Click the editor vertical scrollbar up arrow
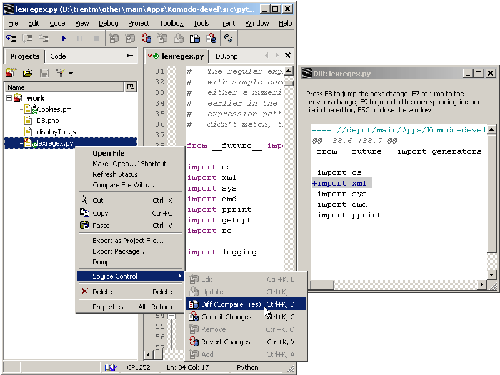Image resolution: width=500 pixels, height=375 pixels. pos(289,71)
